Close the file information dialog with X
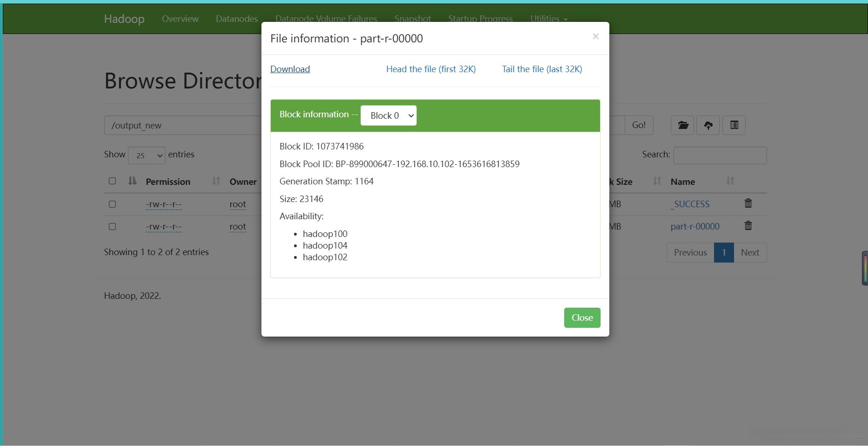Viewport: 868px width, 446px height. pos(595,36)
